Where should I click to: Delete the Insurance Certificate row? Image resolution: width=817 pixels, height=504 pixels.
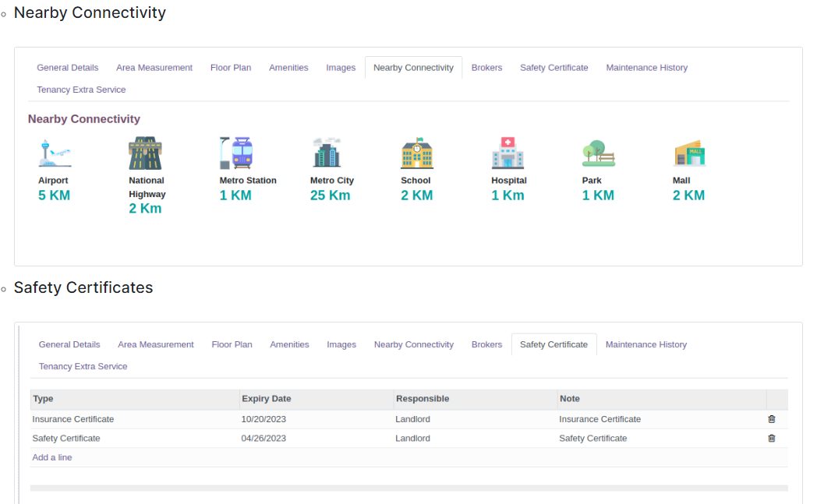click(x=772, y=419)
